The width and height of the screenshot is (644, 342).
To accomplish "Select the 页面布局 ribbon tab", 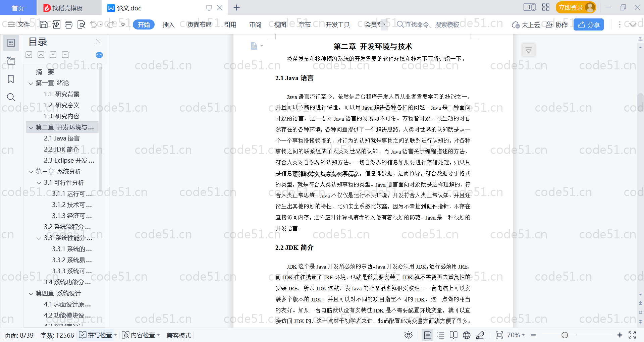I will click(200, 24).
